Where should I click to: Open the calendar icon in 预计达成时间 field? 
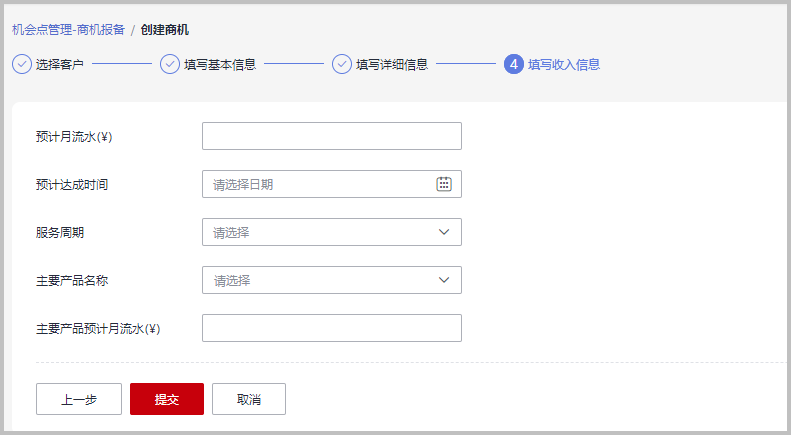point(443,184)
